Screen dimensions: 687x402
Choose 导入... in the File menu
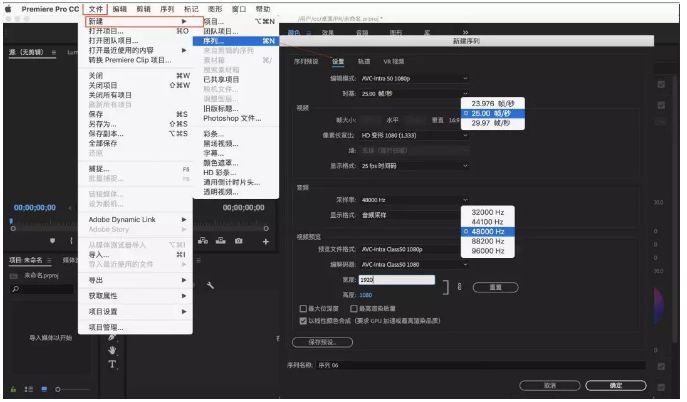(135, 255)
